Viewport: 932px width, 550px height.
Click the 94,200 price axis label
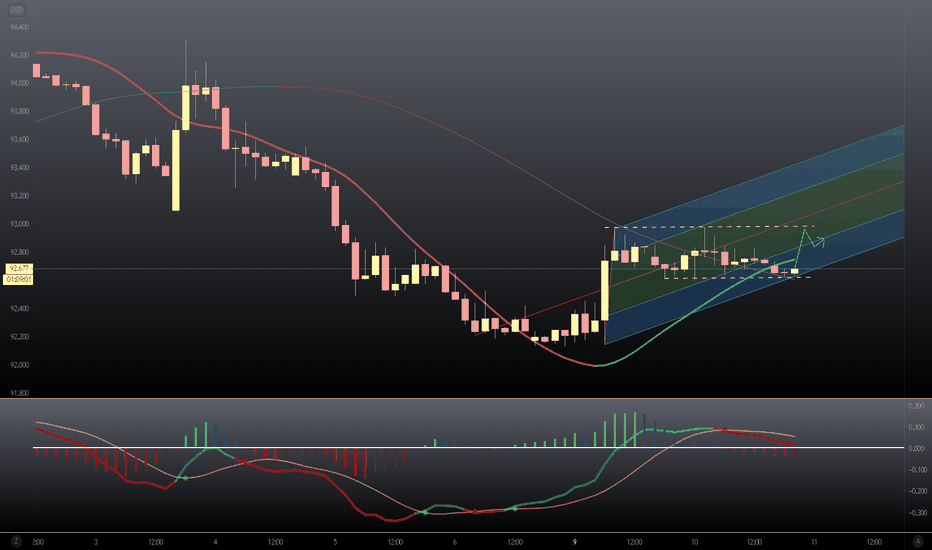(19, 55)
